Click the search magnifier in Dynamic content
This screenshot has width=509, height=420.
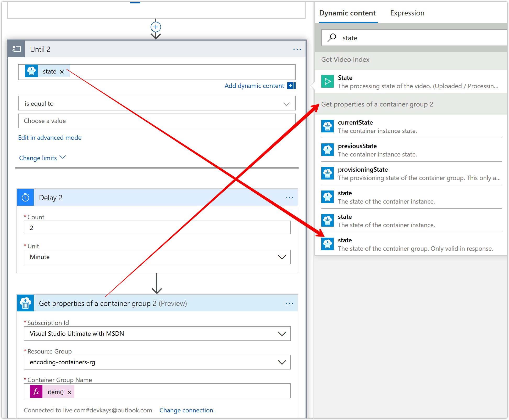pyautogui.click(x=332, y=38)
